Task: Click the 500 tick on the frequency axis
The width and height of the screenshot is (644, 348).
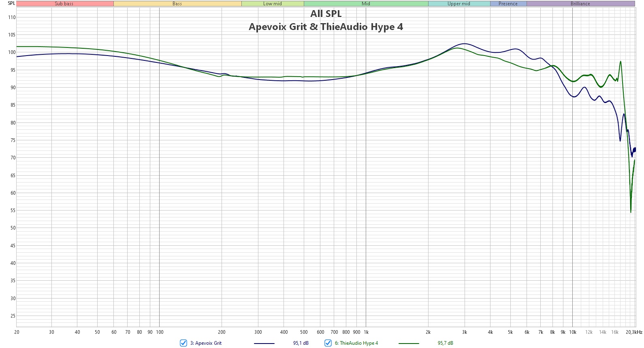Action: [304, 332]
